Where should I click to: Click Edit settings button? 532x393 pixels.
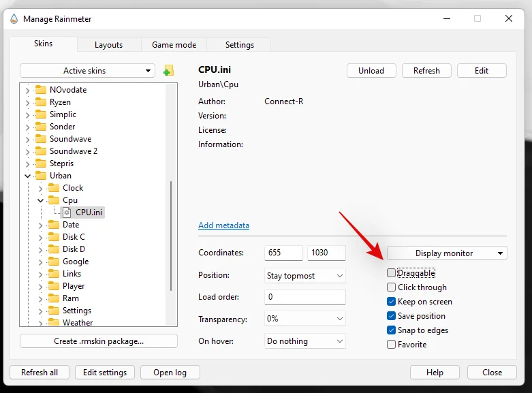point(105,373)
